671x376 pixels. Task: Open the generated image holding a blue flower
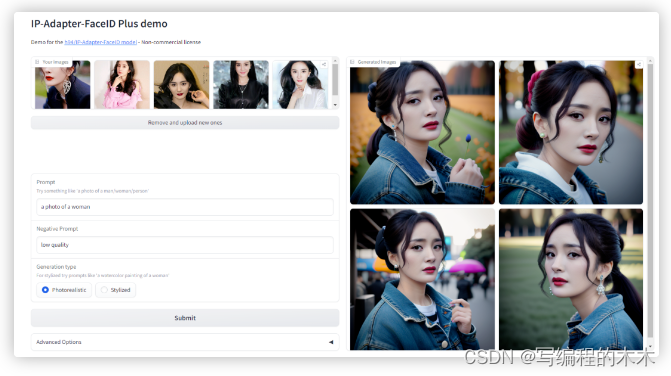pos(422,132)
